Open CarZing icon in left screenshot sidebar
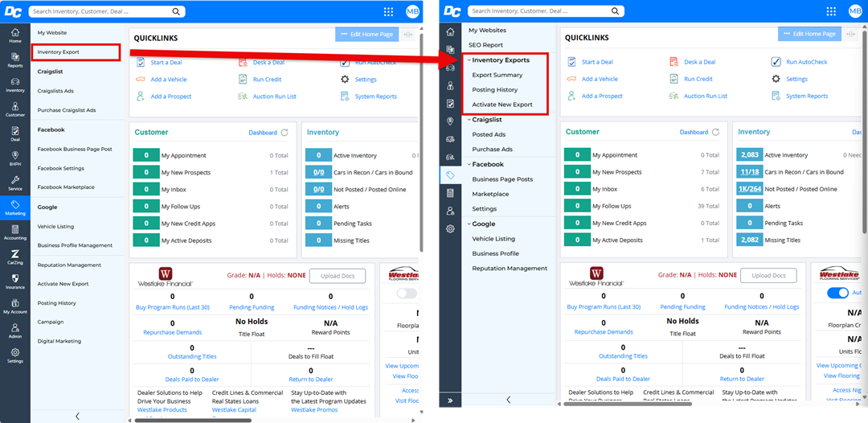 (15, 257)
